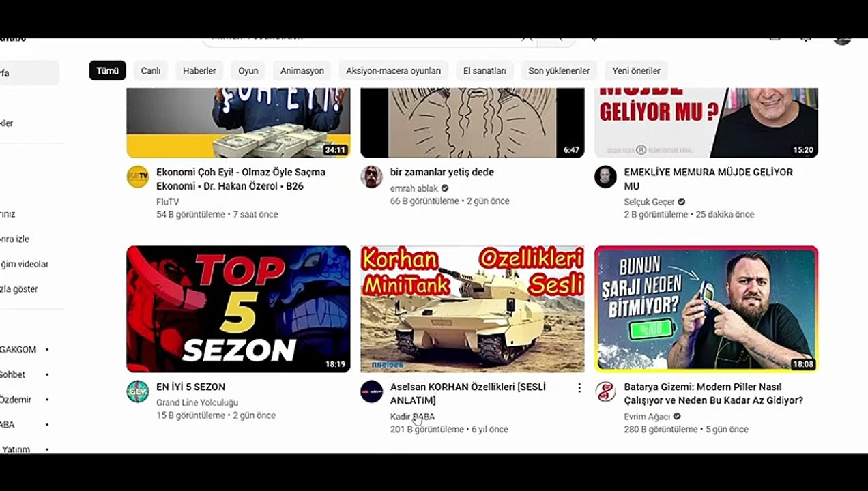The height and width of the screenshot is (491, 868).
Task: Open title 'Ekonomi Çoh Eyi! - Olmaz Öyle Saçma Ekonomi'
Action: 240,179
